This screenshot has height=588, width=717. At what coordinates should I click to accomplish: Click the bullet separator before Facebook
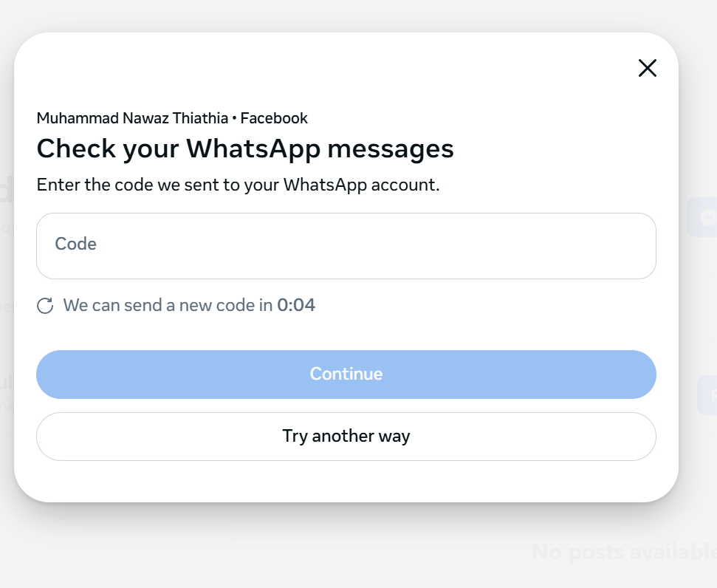pos(234,118)
